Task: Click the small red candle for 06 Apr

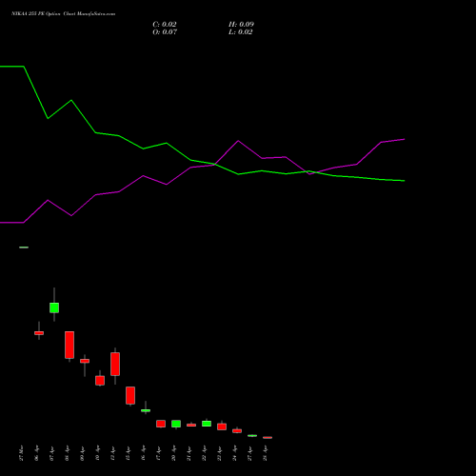Action: pyautogui.click(x=39, y=333)
